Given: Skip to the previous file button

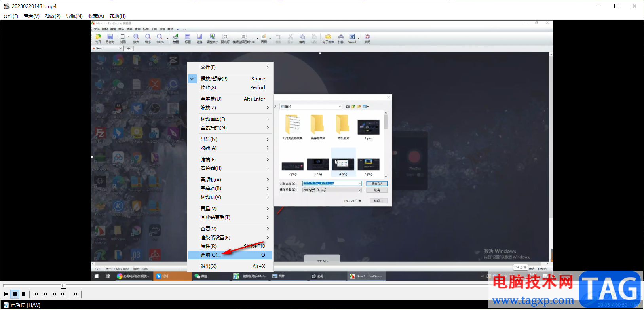Looking at the screenshot, I should point(36,294).
